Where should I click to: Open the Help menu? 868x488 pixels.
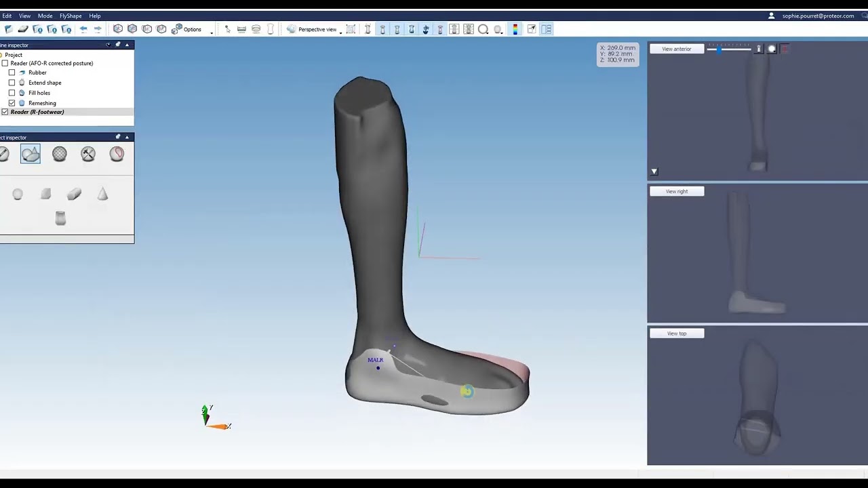[x=95, y=16]
